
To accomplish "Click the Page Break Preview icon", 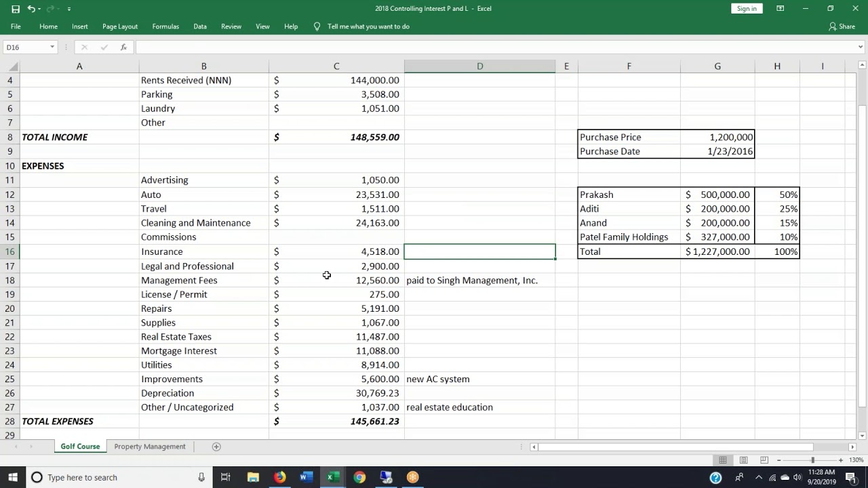I will 763,460.
